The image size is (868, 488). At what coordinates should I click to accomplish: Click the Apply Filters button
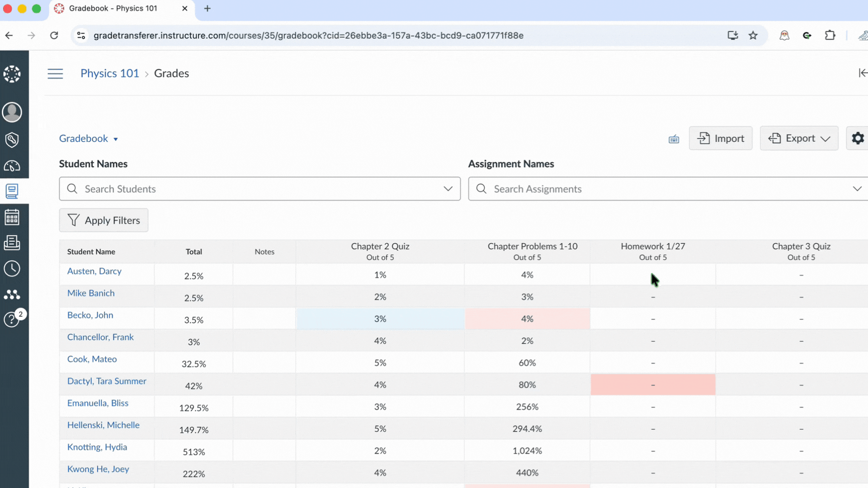[104, 220]
